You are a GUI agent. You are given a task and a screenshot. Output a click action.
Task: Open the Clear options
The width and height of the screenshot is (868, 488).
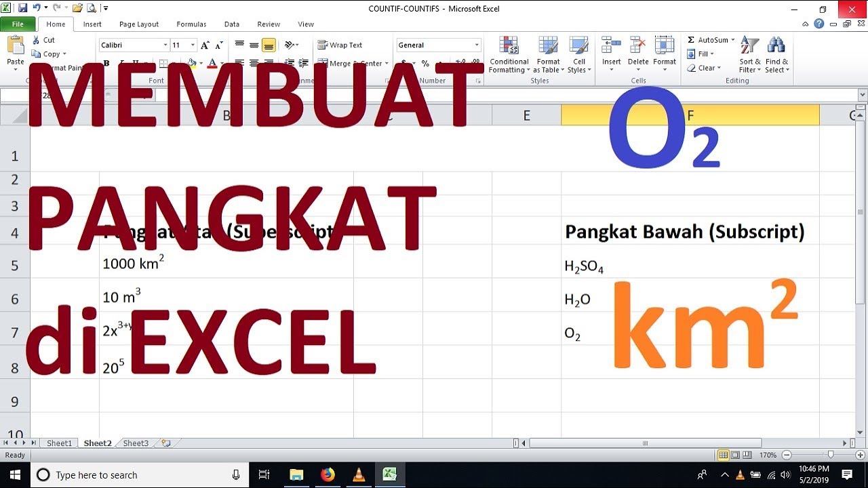coord(703,68)
